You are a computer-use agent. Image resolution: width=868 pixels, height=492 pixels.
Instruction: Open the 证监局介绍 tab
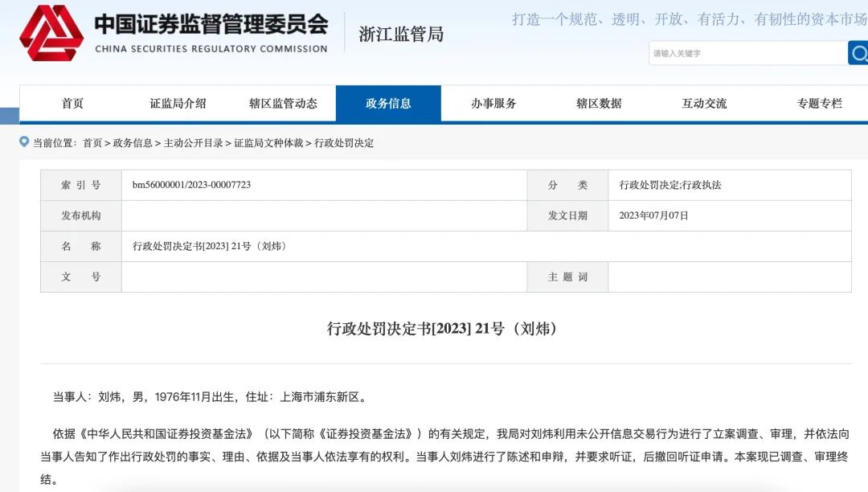click(180, 103)
